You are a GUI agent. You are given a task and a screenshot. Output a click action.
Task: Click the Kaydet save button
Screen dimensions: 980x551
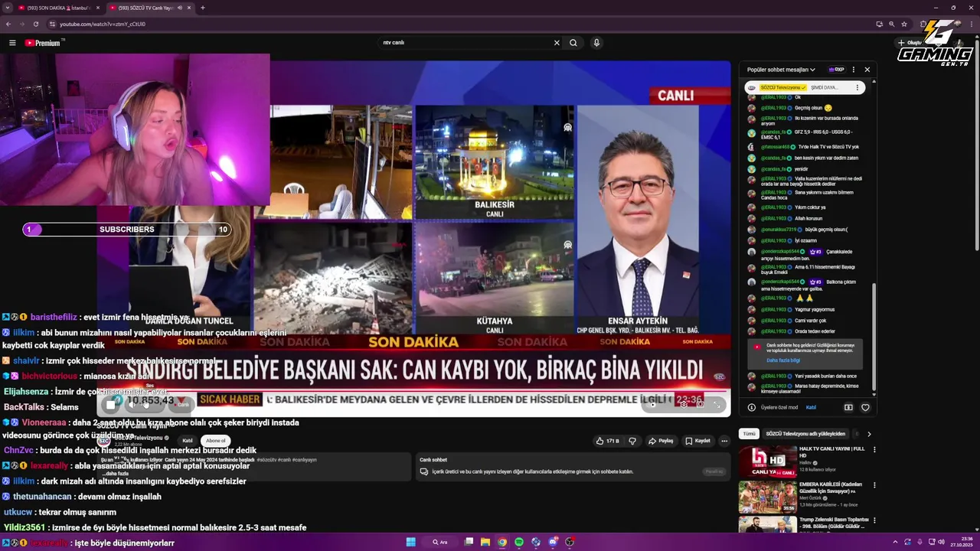[697, 441]
